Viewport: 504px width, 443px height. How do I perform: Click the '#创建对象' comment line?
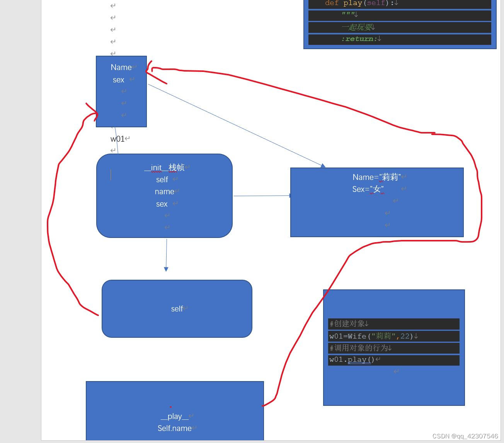(394, 324)
